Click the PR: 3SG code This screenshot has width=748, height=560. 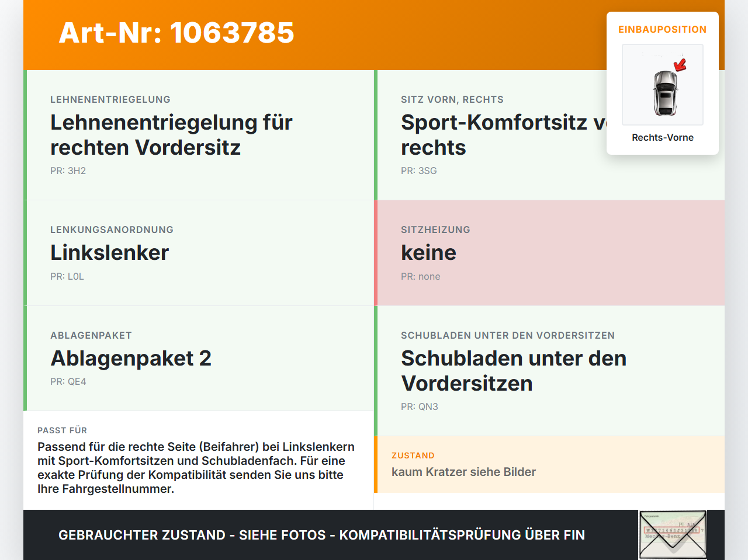419,171
